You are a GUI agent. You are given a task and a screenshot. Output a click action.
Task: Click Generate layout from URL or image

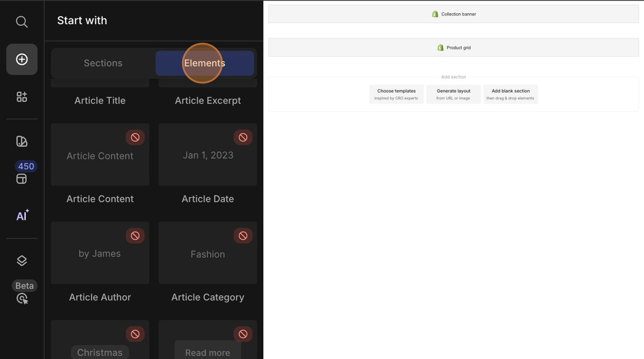453,94
